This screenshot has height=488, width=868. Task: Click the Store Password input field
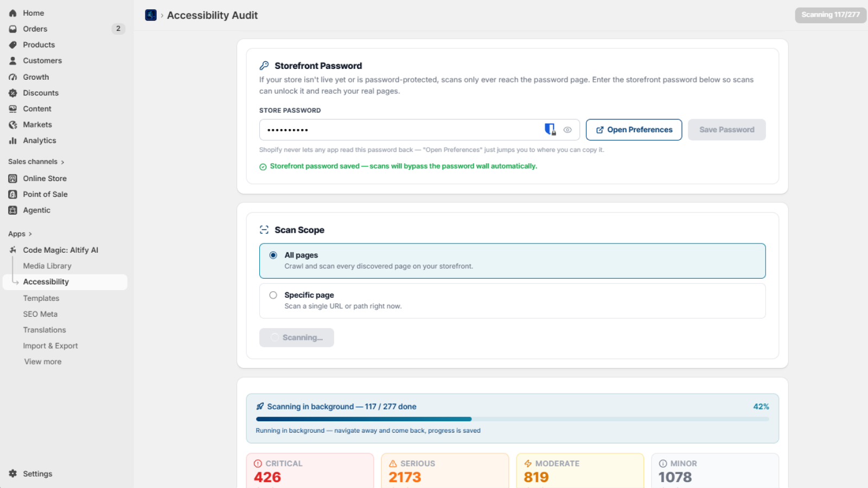419,130
